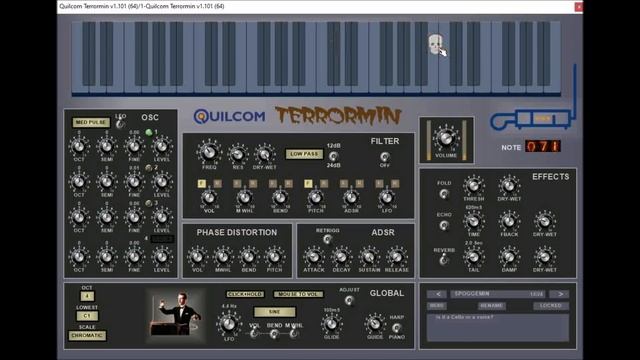This screenshot has width=640, height=360.
Task: Click the Phase Distortion PITCH knob
Action: coord(274,257)
